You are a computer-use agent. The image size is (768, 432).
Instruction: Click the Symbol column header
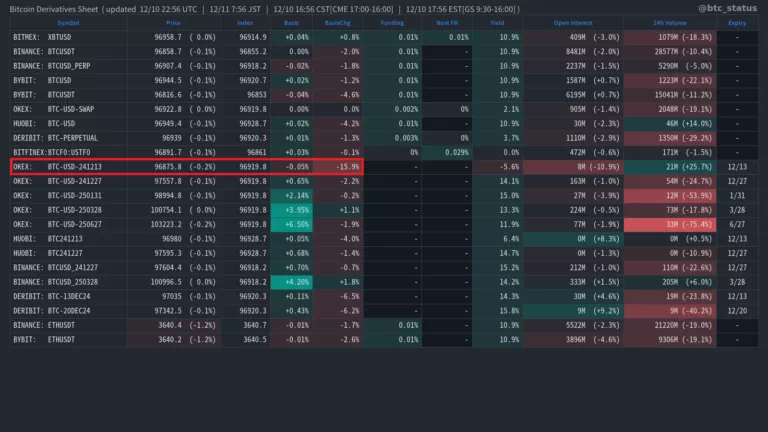tap(68, 23)
